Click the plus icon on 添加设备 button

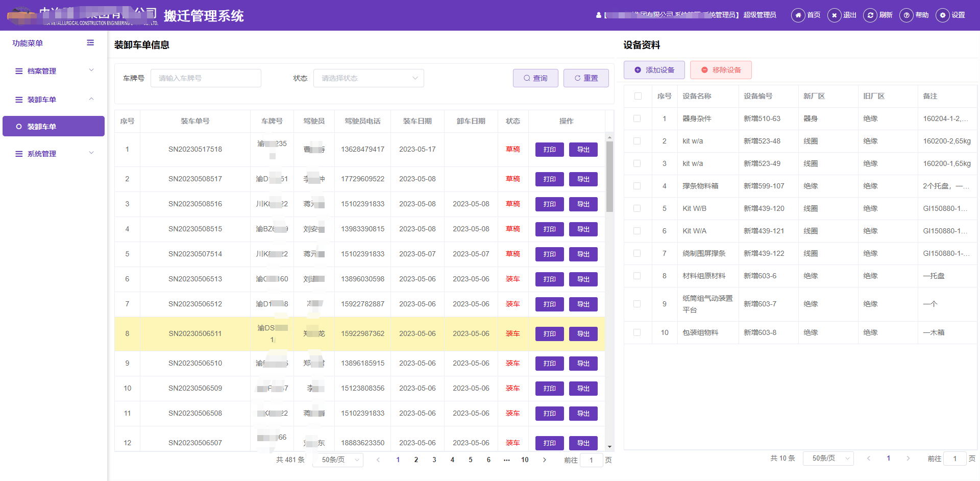(638, 70)
